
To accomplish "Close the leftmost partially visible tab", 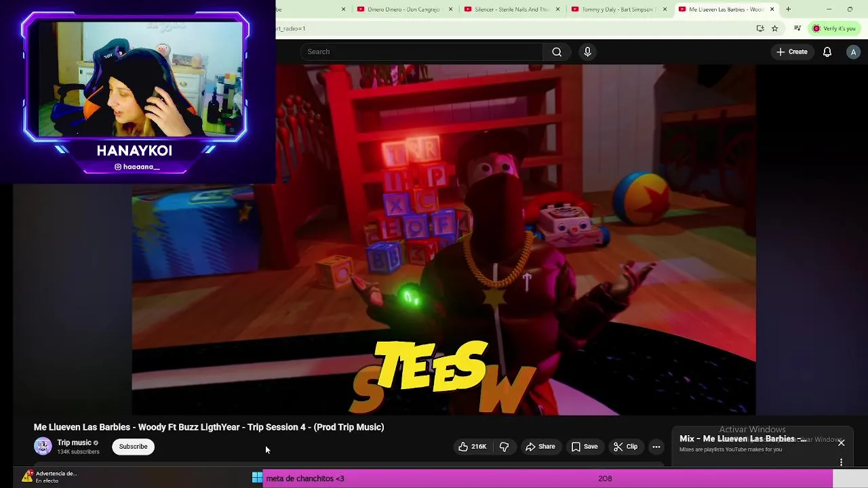I will pyautogui.click(x=343, y=9).
